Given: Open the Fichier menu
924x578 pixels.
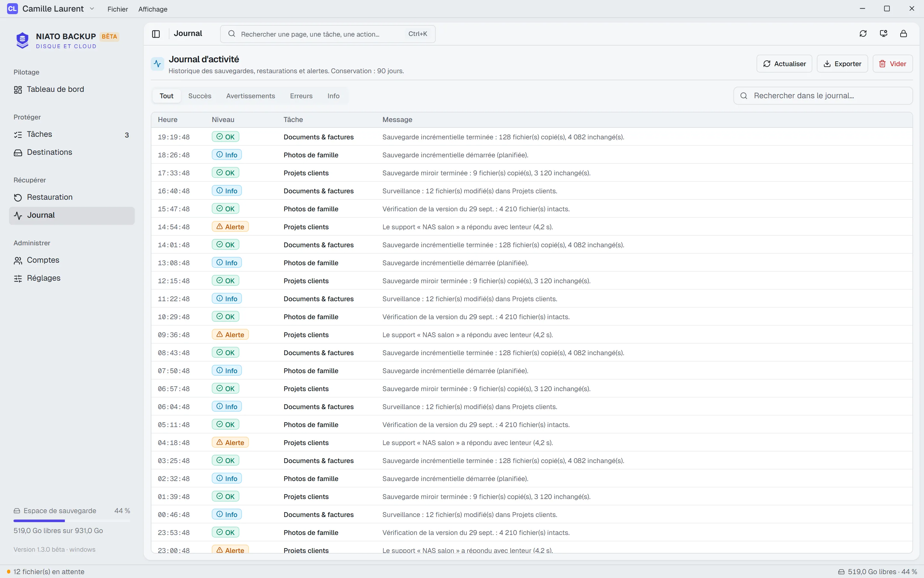Looking at the screenshot, I should pos(118,9).
